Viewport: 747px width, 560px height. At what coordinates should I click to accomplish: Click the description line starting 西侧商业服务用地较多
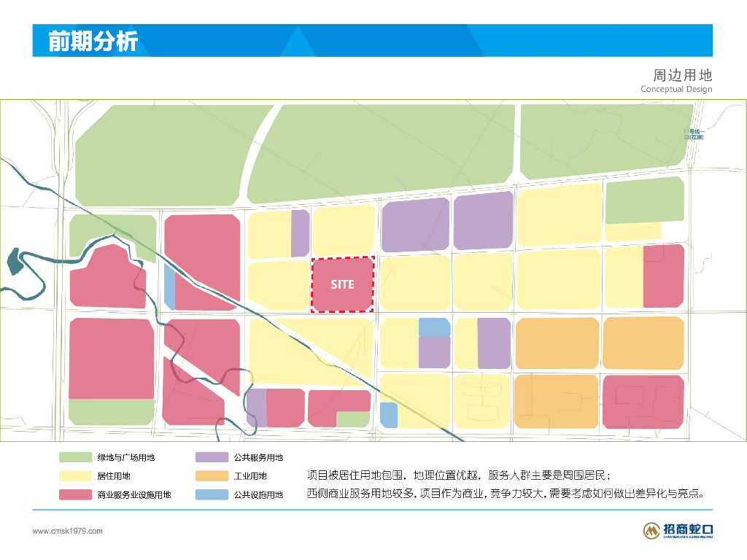point(506,494)
